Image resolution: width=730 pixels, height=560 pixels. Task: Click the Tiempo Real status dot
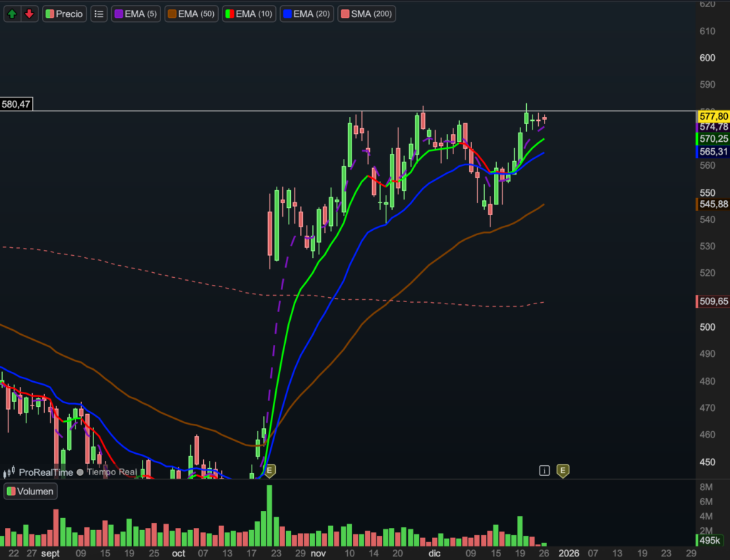pyautogui.click(x=80, y=472)
